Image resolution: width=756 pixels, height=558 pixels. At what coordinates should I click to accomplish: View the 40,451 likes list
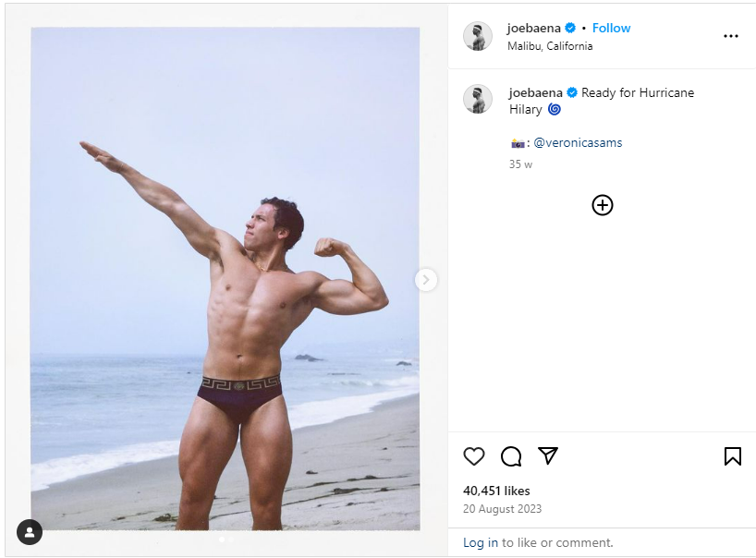coord(496,491)
